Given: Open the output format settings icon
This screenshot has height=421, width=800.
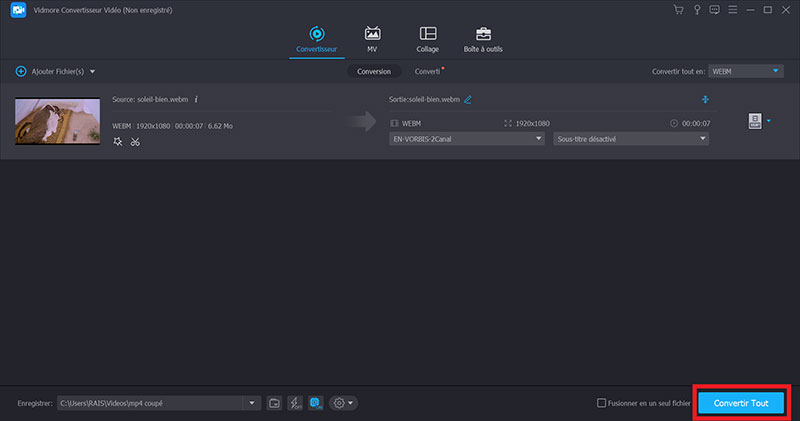Looking at the screenshot, I should coord(755,121).
